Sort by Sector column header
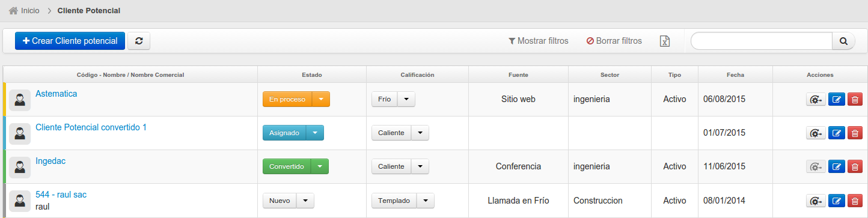Viewport: 868px width, 218px height. click(x=610, y=75)
